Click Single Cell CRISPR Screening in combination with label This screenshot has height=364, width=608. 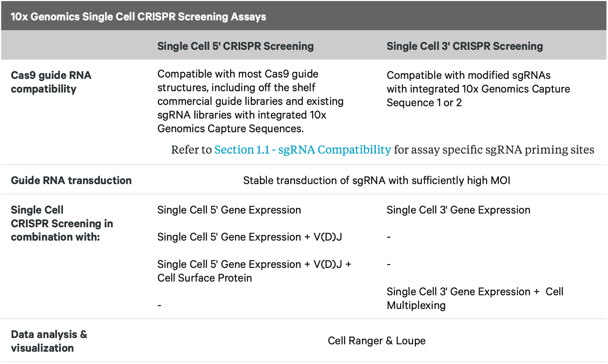pyautogui.click(x=62, y=223)
